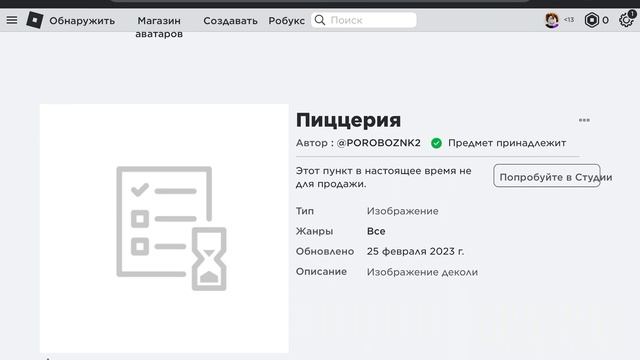Screen dimensions: 640x360
Task: Select the date 25 февраля 2023 г.
Action: 415,251
